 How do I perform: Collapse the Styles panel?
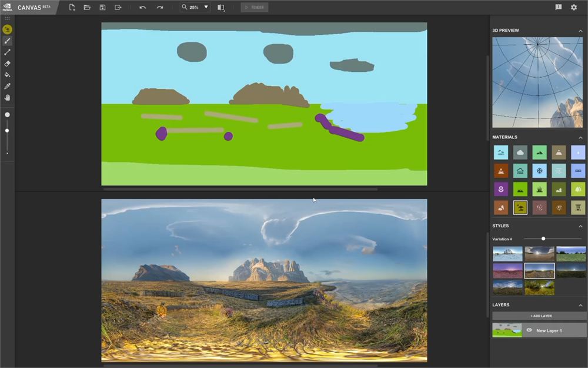580,226
